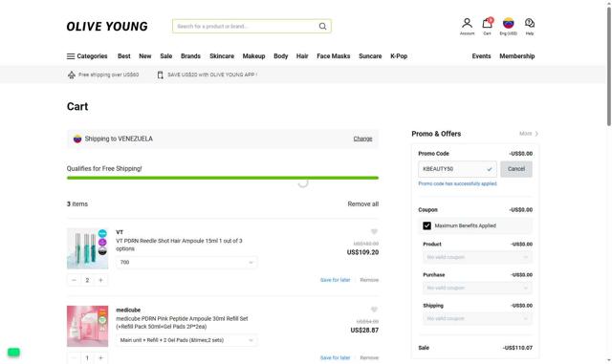Open the Suncare menu

click(370, 56)
